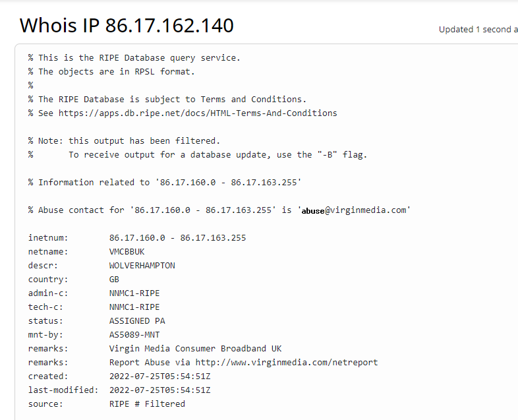The height and width of the screenshot is (420, 518).
Task: Open the virginmedia.com/netreport abuse URL
Action: [287, 362]
